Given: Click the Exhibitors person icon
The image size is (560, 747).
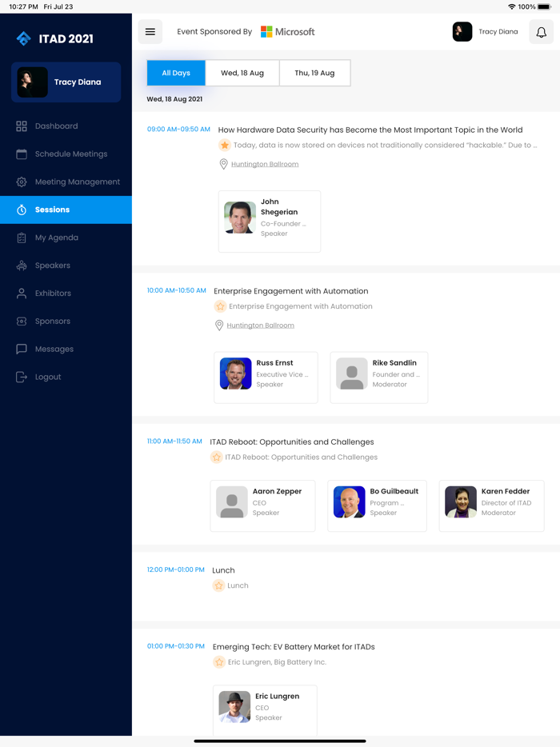Looking at the screenshot, I should click(x=22, y=293).
